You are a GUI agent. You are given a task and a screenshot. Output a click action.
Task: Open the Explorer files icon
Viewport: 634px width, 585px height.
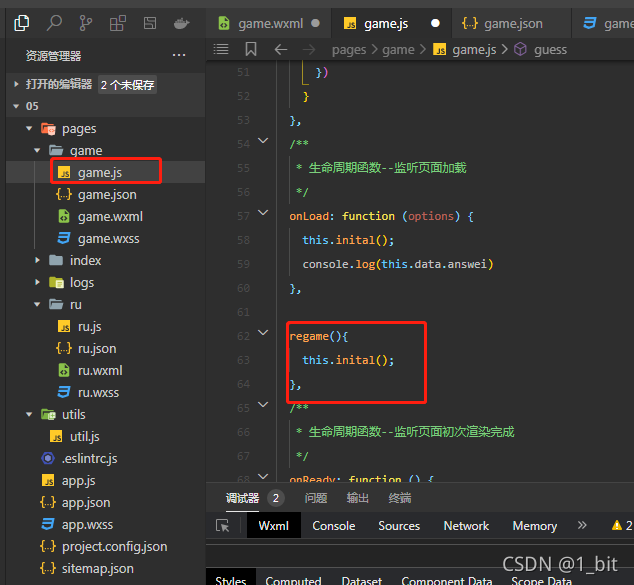coord(21,23)
